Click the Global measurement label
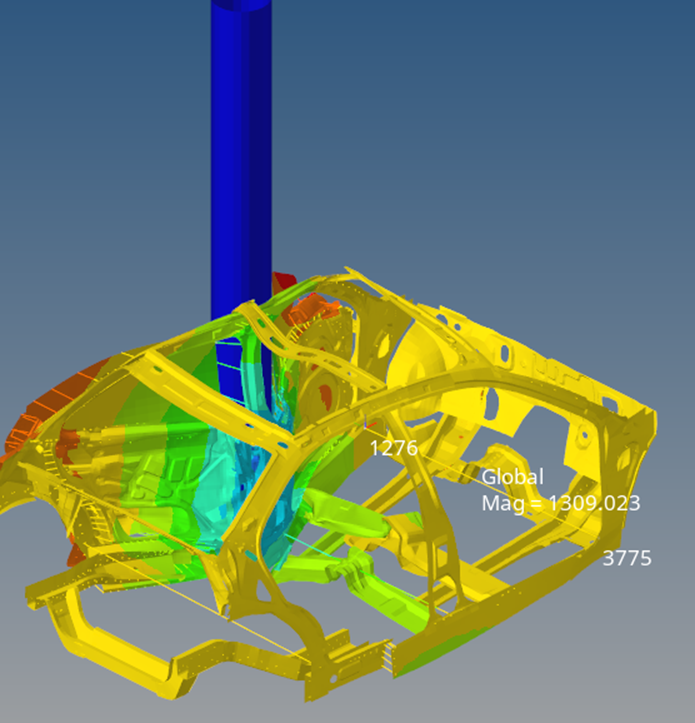 (512, 477)
